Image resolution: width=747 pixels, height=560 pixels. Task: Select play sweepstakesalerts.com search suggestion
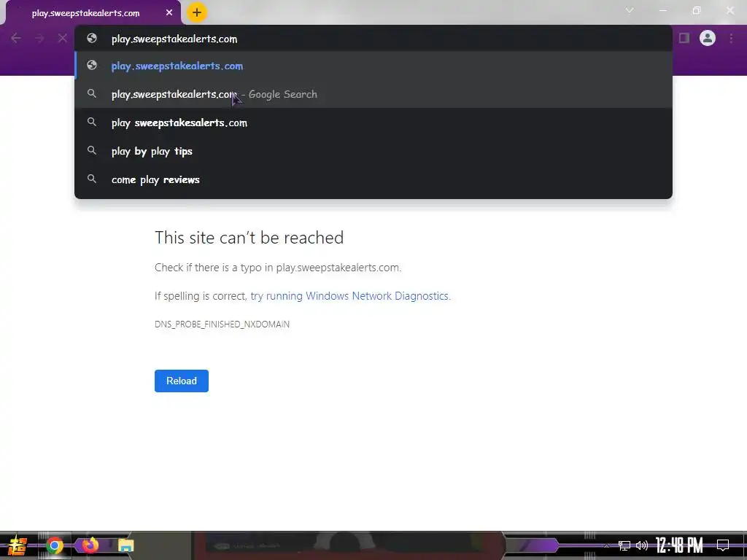click(x=373, y=122)
